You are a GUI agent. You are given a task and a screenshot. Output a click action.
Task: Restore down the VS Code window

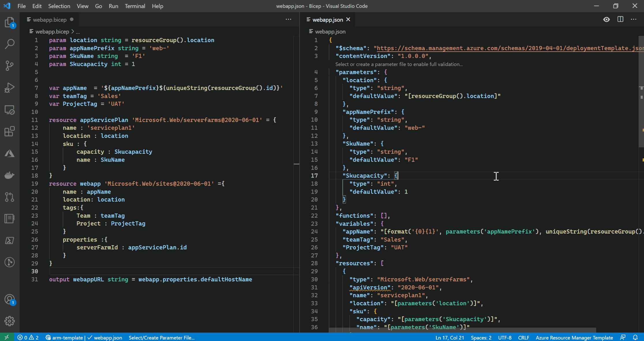click(x=615, y=6)
